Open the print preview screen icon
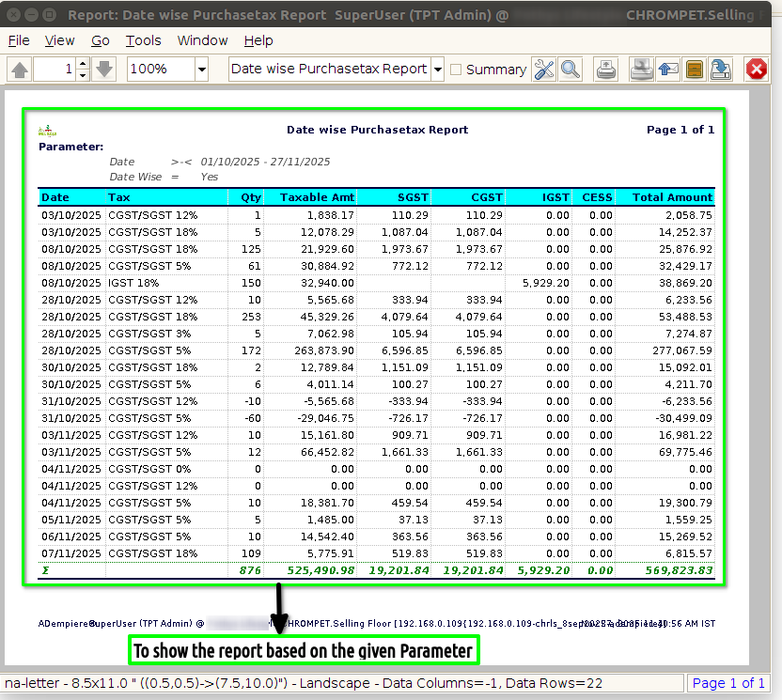 (x=641, y=70)
